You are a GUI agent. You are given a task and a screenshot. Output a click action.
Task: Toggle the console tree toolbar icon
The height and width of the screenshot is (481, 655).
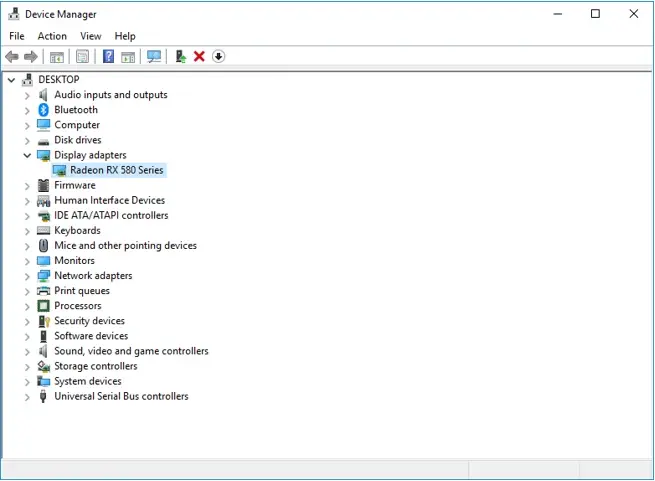click(57, 57)
